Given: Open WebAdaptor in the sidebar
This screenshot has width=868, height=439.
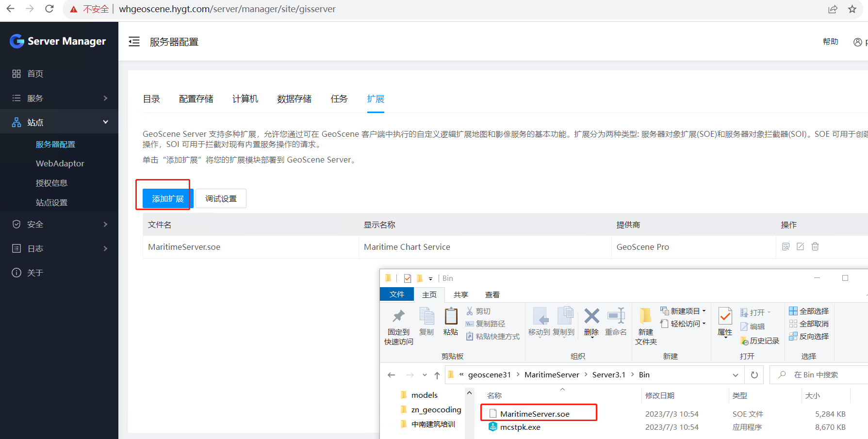Looking at the screenshot, I should (60, 163).
